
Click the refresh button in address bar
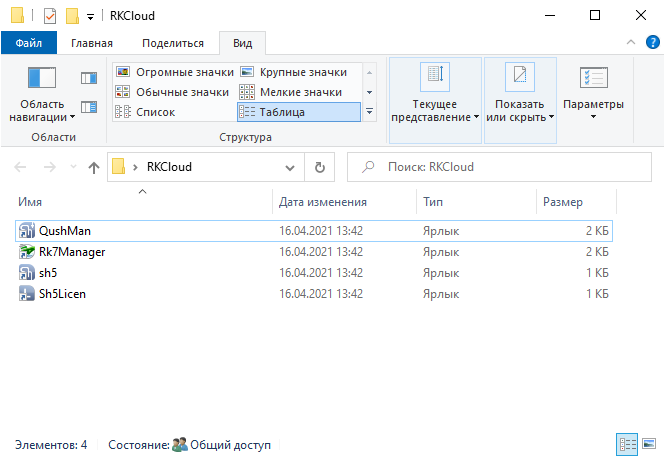pyautogui.click(x=319, y=167)
